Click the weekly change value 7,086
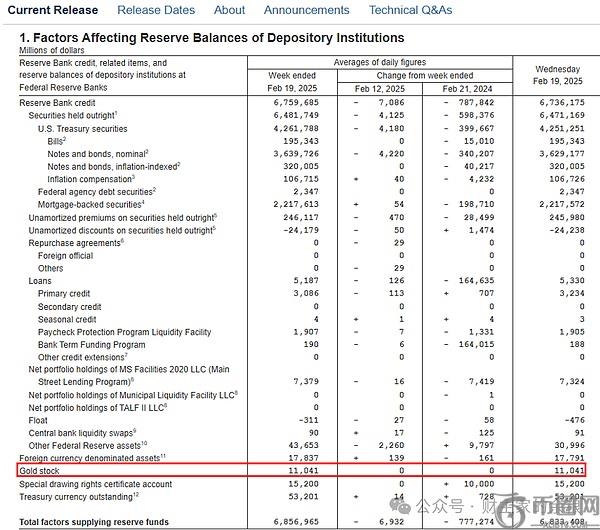 point(391,103)
